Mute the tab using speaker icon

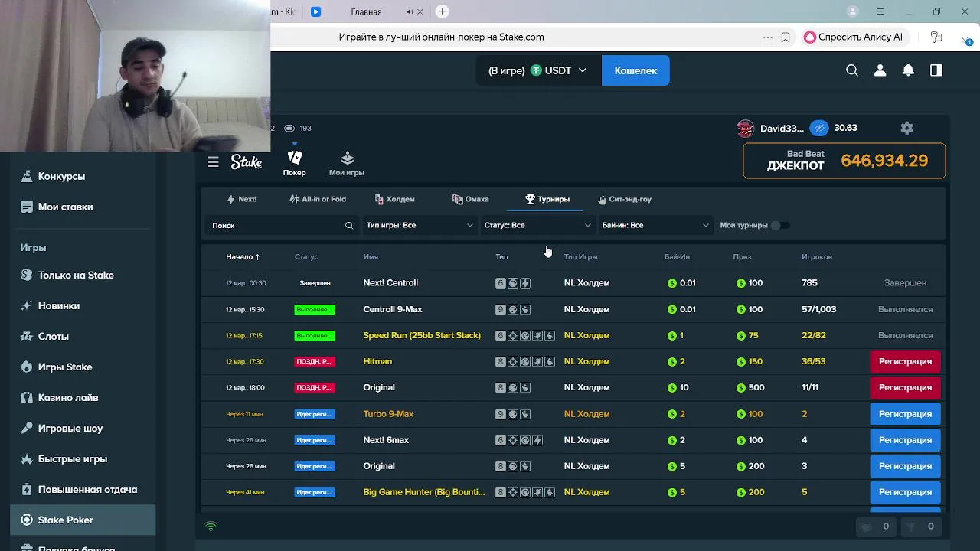click(410, 11)
